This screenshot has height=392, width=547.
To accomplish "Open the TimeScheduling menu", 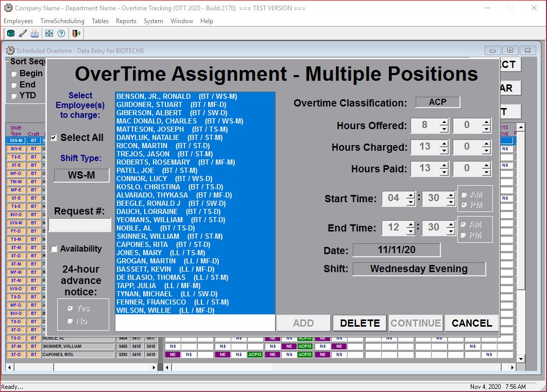I will pyautogui.click(x=62, y=21).
